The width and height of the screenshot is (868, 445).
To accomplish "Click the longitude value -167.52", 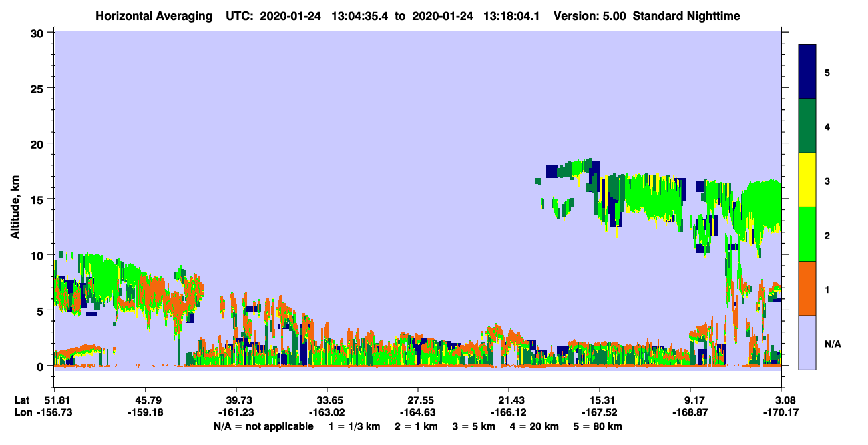I will [x=600, y=412].
